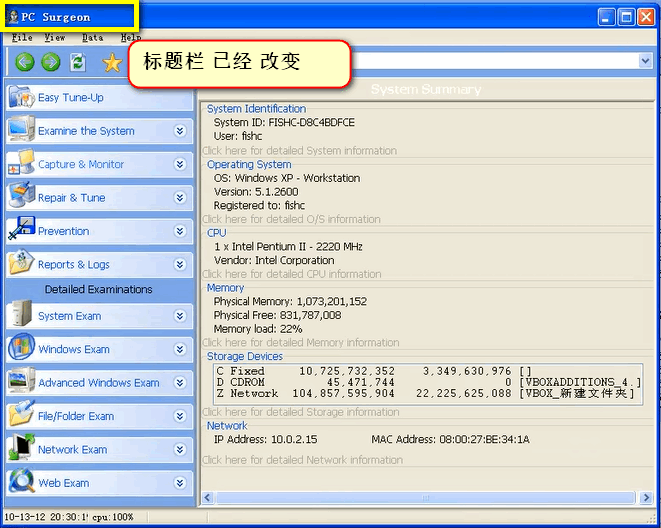Open the address bar dropdown arrow

click(x=645, y=61)
